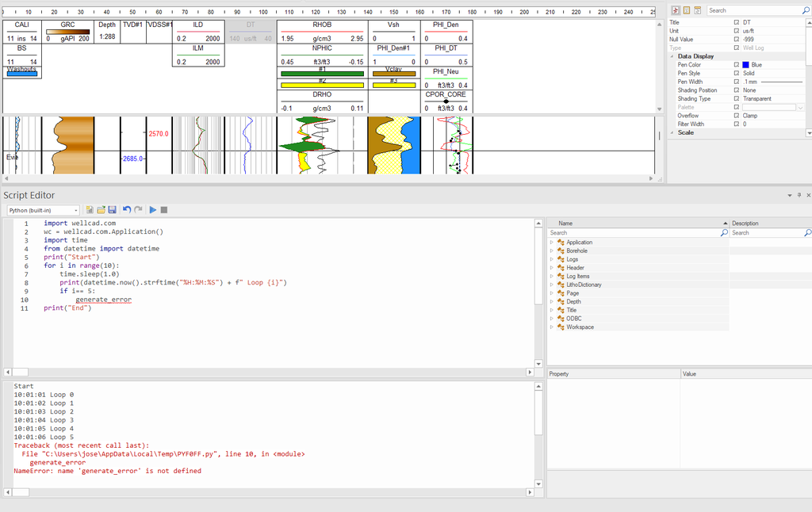Run the script with the play button

(x=153, y=210)
